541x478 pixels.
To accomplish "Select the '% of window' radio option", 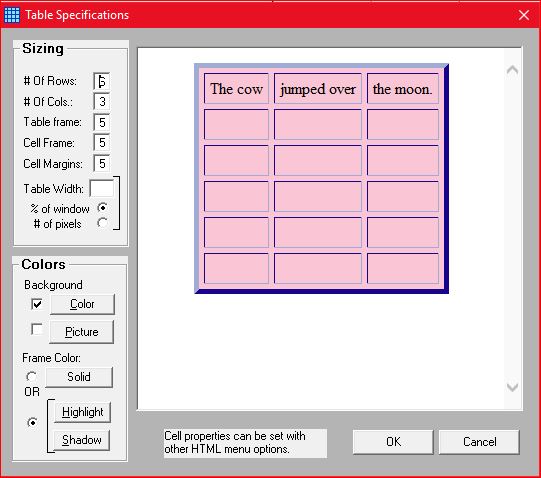I will pyautogui.click(x=102, y=208).
